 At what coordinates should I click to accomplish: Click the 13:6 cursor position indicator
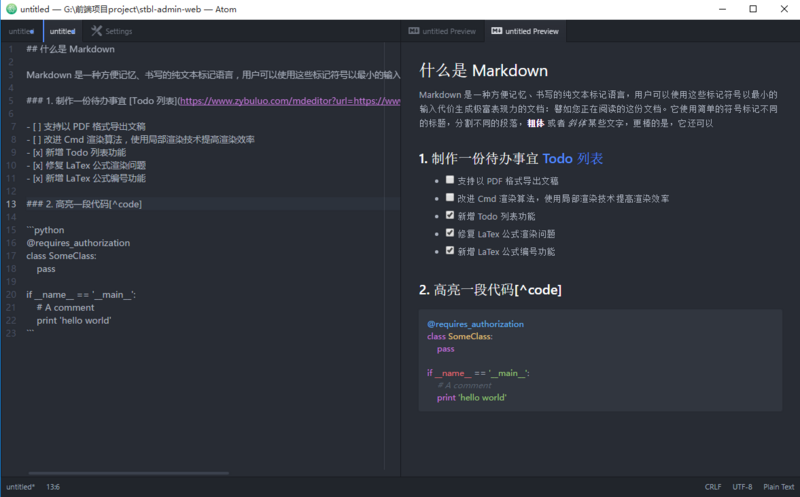tap(53, 487)
